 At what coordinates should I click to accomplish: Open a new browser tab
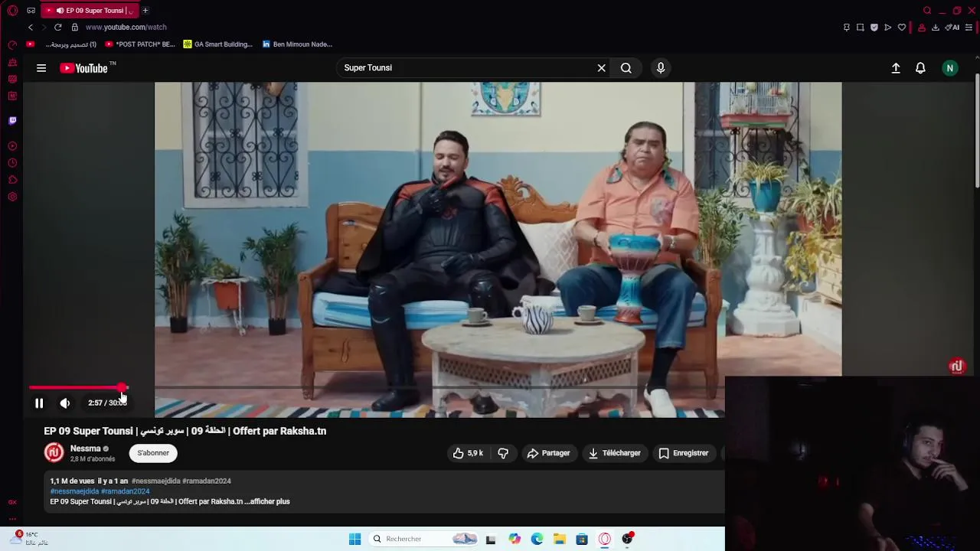[145, 11]
